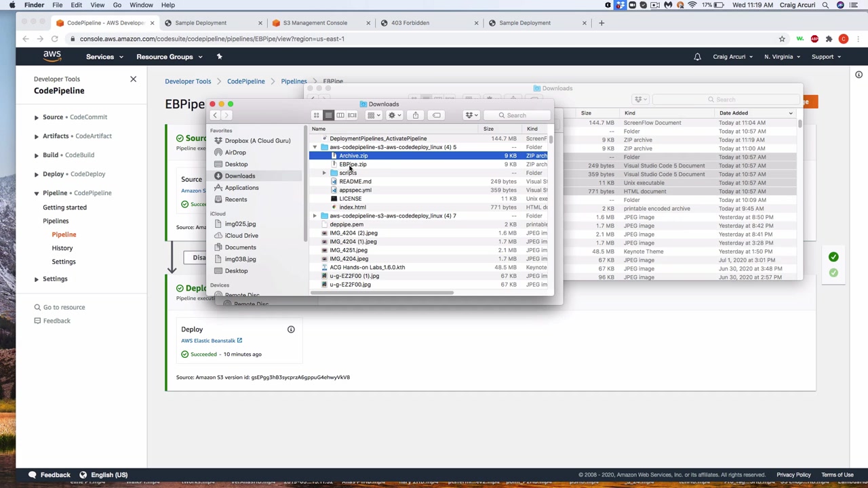The height and width of the screenshot is (488, 868).
Task: Open the AdBlock Plus extension
Action: [x=814, y=39]
